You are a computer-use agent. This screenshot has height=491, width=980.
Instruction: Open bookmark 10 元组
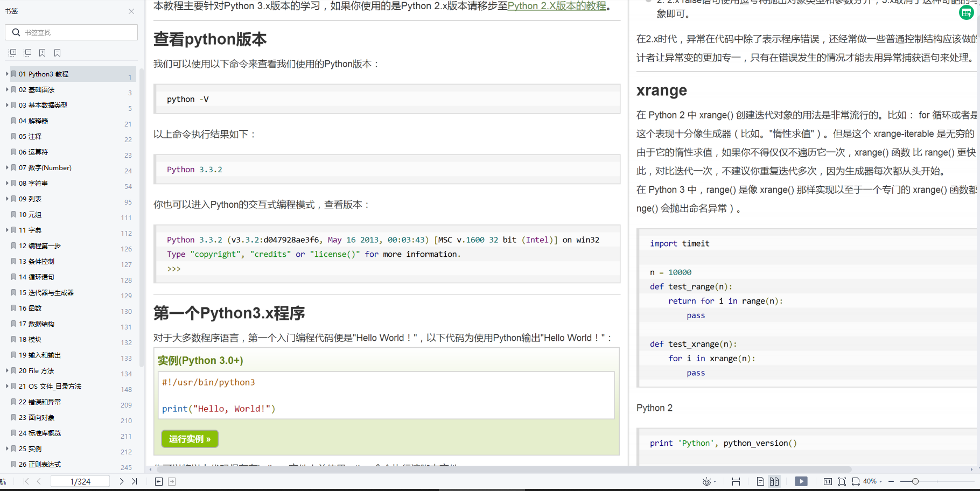tap(30, 214)
